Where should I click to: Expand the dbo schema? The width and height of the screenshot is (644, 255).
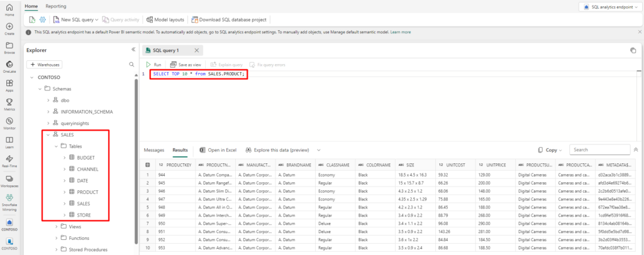(x=48, y=100)
